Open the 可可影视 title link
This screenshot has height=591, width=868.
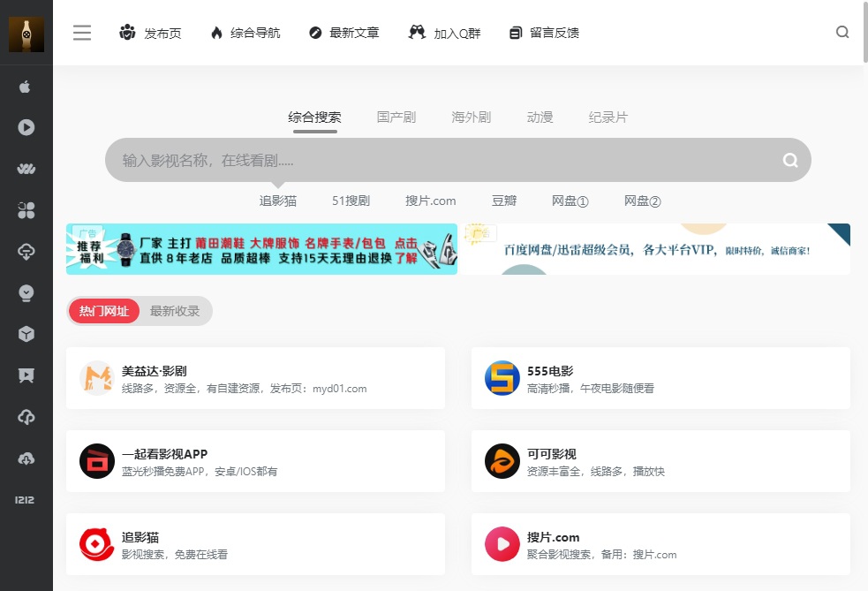click(551, 454)
